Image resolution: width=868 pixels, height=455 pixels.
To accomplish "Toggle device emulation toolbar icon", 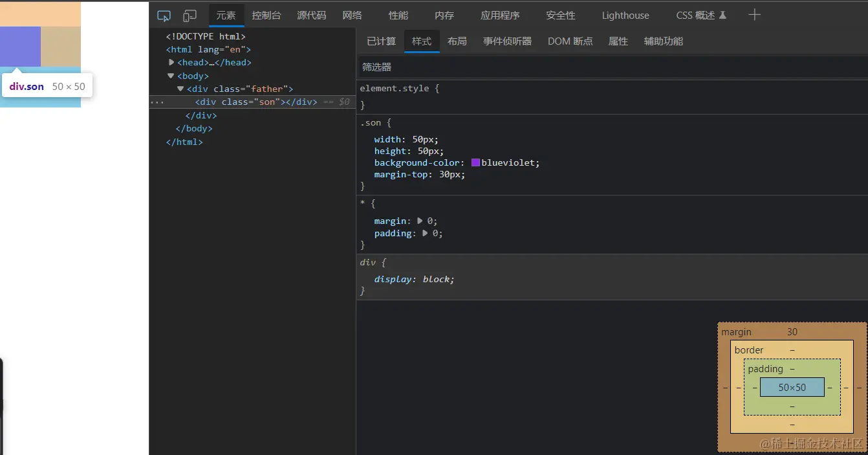I will click(x=190, y=16).
